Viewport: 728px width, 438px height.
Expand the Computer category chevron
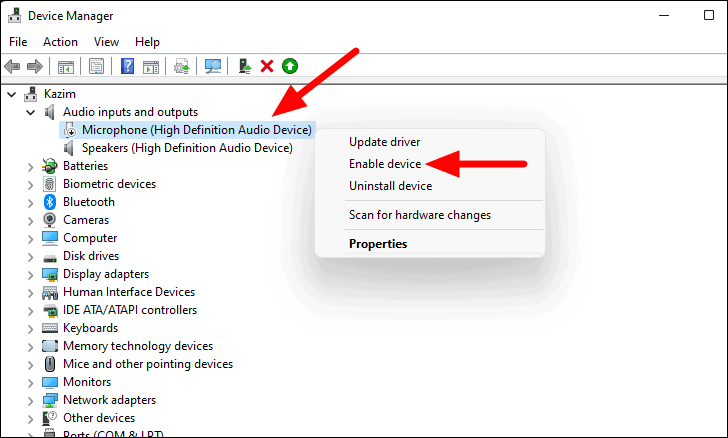(x=31, y=238)
